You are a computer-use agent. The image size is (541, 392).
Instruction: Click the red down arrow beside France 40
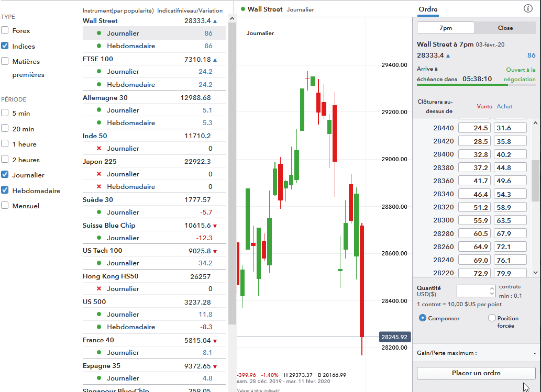pyautogui.click(x=215, y=341)
